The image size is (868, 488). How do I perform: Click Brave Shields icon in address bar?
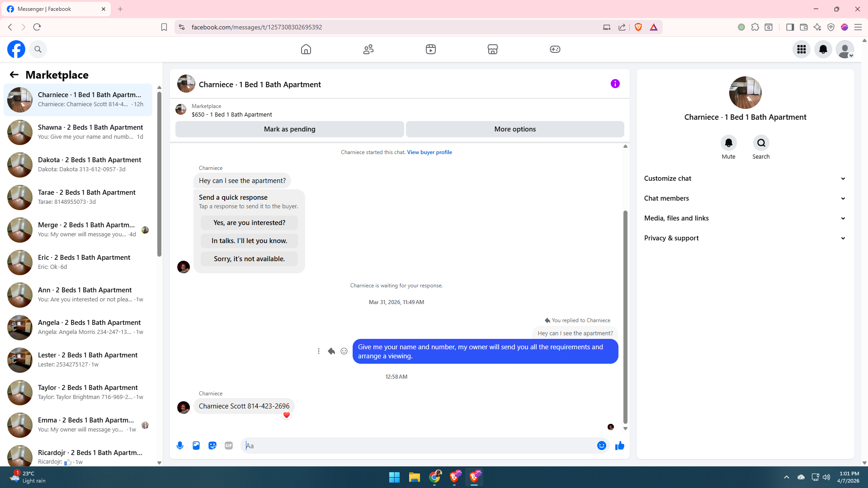(638, 27)
